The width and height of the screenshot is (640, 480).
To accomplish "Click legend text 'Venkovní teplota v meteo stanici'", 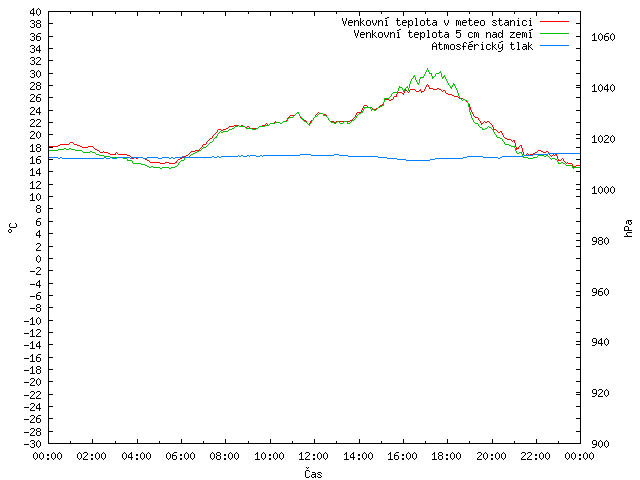I will [x=437, y=22].
